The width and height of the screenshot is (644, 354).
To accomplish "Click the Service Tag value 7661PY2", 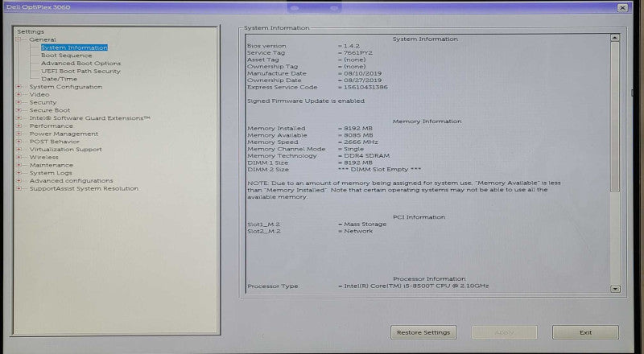I will (358, 53).
